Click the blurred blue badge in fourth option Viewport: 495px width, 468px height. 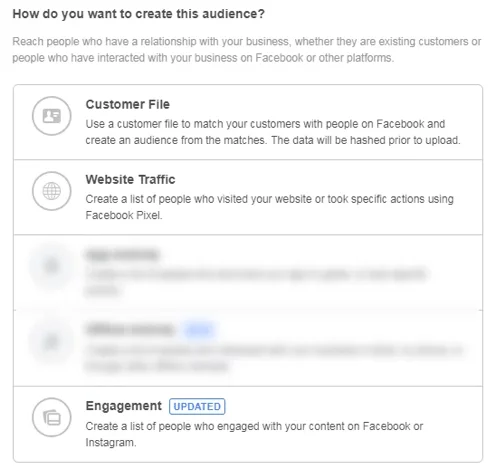click(x=199, y=330)
